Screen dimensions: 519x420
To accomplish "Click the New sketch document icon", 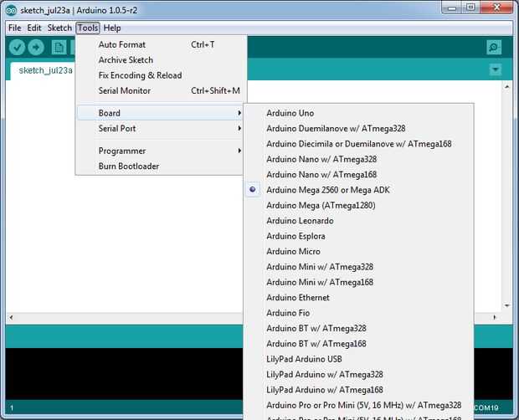I will 59,48.
